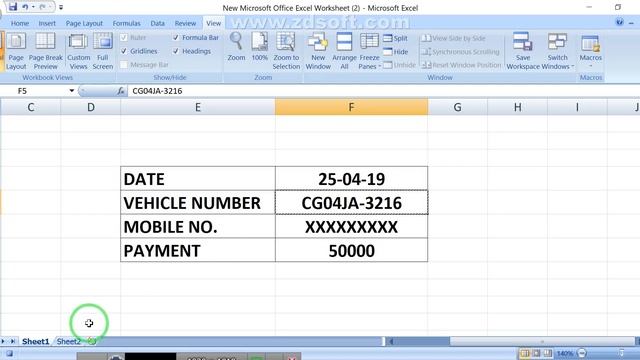Select column H header

(x=517, y=107)
